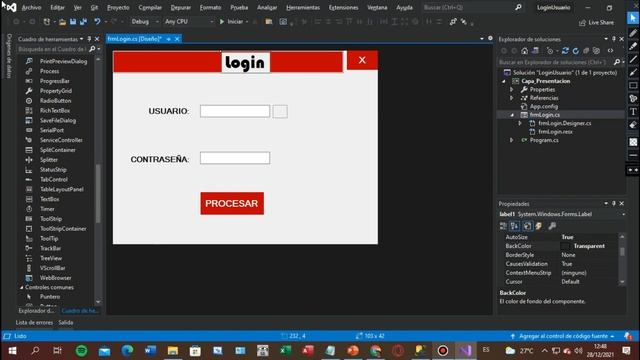Screen dimensions: 640x360
Task: Expand the Program.cs node
Action: point(512,140)
